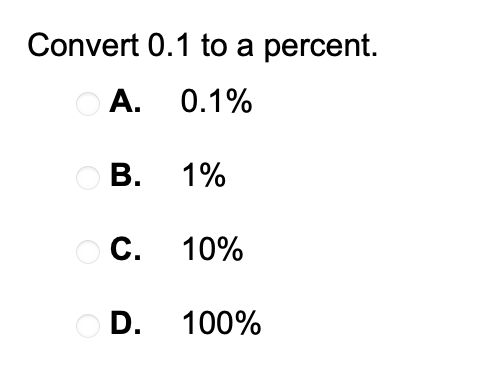Click the bold letter C label

pyautogui.click(x=125, y=249)
